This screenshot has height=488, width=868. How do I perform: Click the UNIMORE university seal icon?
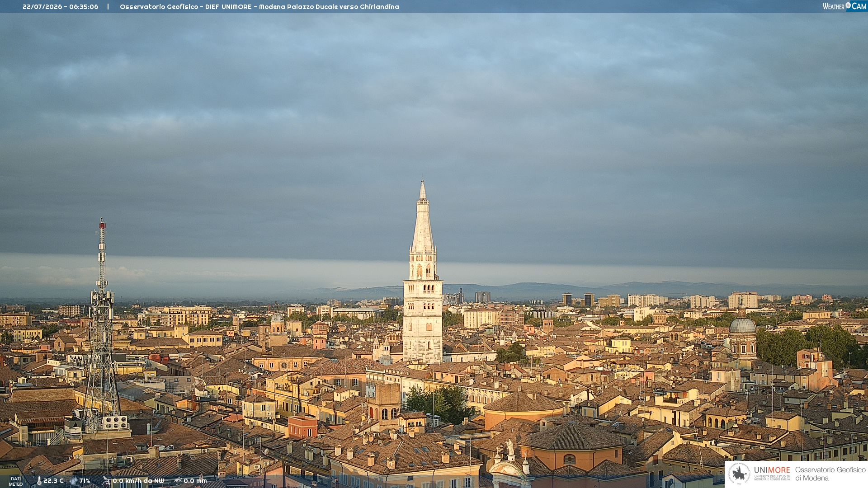tap(739, 474)
